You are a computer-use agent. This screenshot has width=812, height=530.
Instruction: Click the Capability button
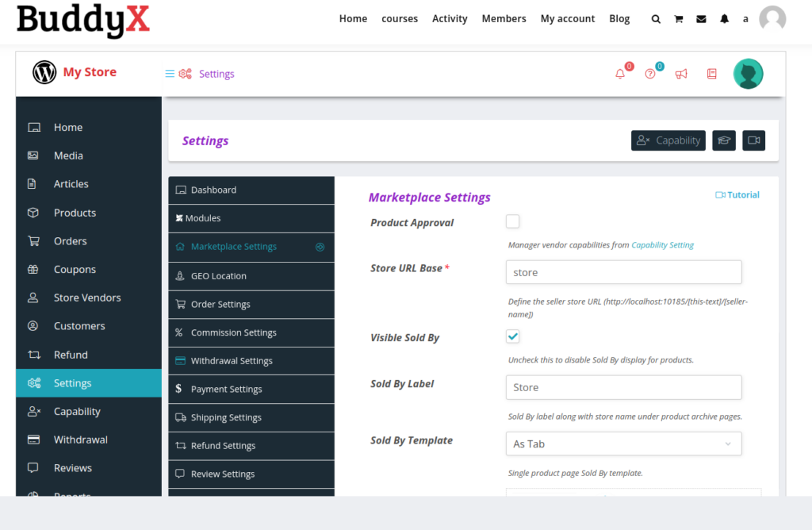click(668, 140)
